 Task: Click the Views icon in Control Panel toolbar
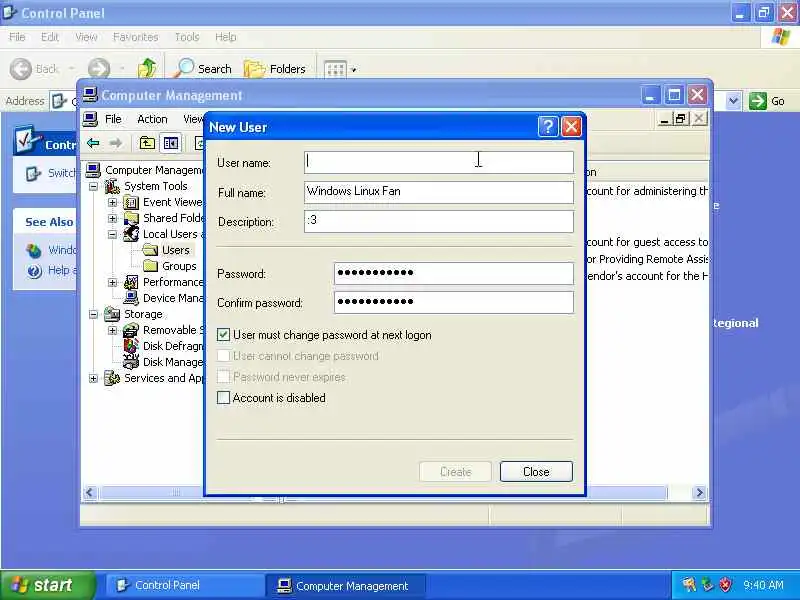[335, 69]
